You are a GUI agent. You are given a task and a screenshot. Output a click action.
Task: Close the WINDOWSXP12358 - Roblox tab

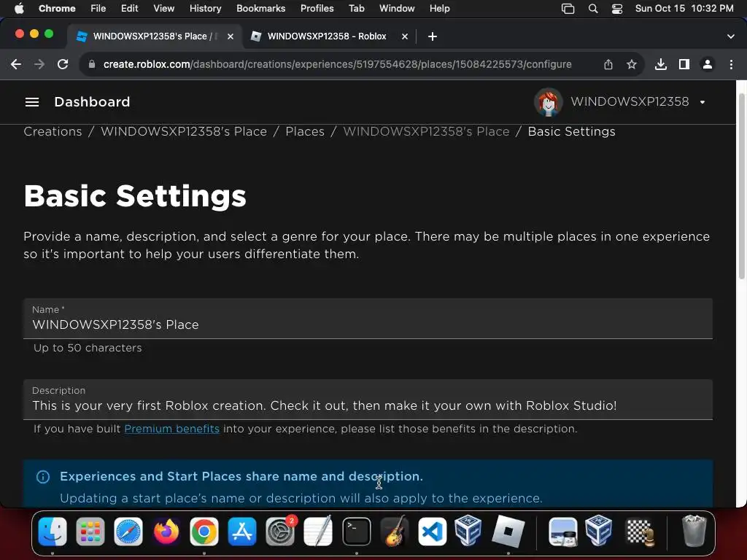404,36
